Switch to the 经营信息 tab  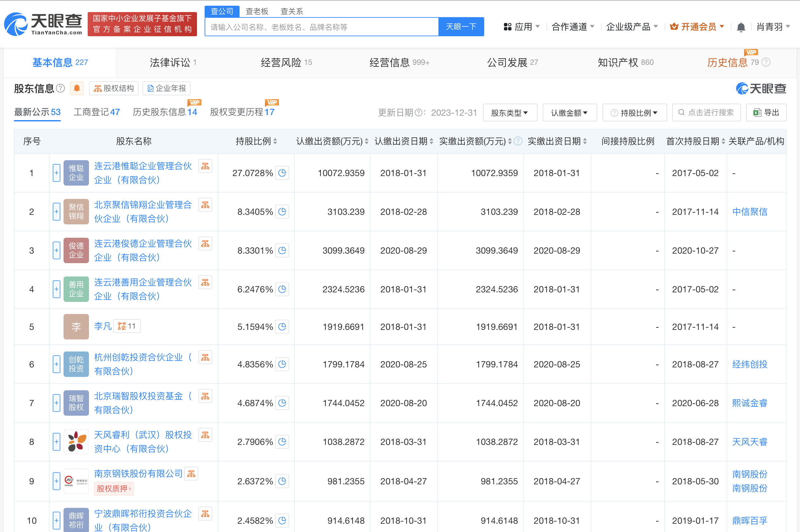(399, 62)
